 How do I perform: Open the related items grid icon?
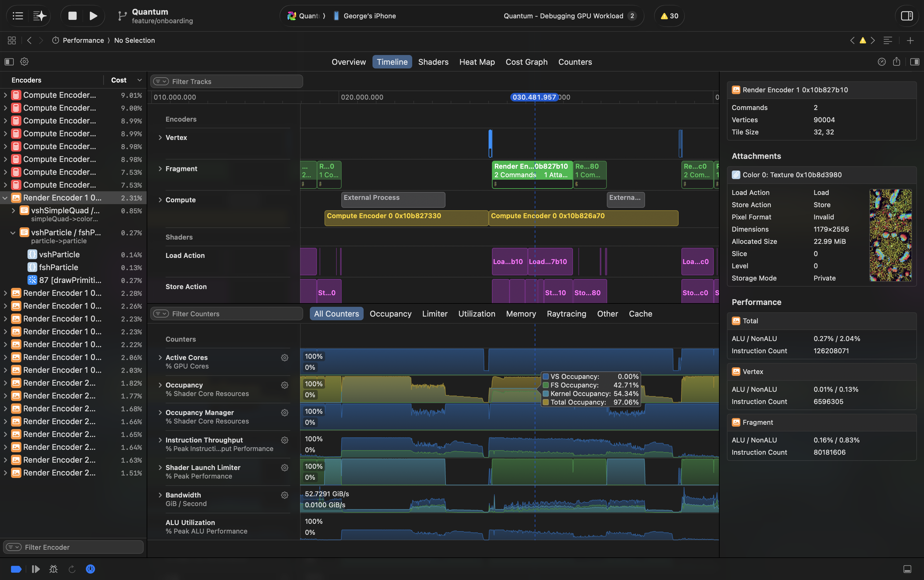point(12,40)
